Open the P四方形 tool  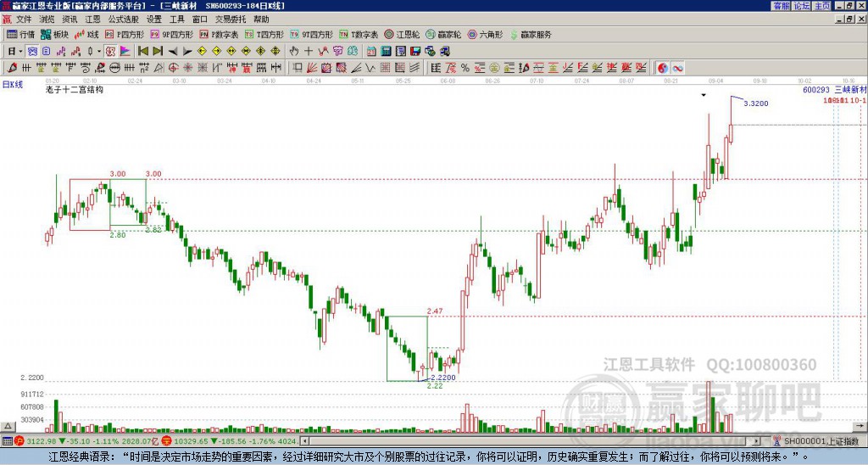tap(125, 34)
